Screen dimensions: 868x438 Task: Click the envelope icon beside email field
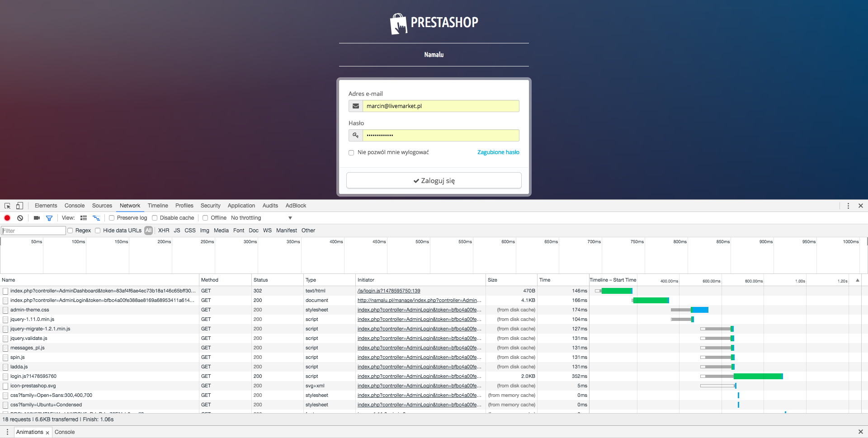(356, 106)
